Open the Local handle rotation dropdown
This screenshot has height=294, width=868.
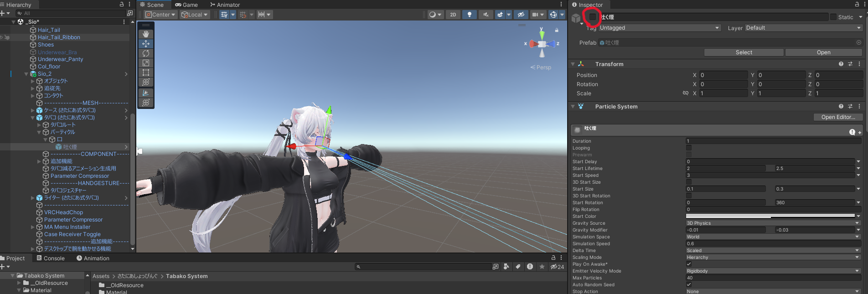click(x=194, y=15)
